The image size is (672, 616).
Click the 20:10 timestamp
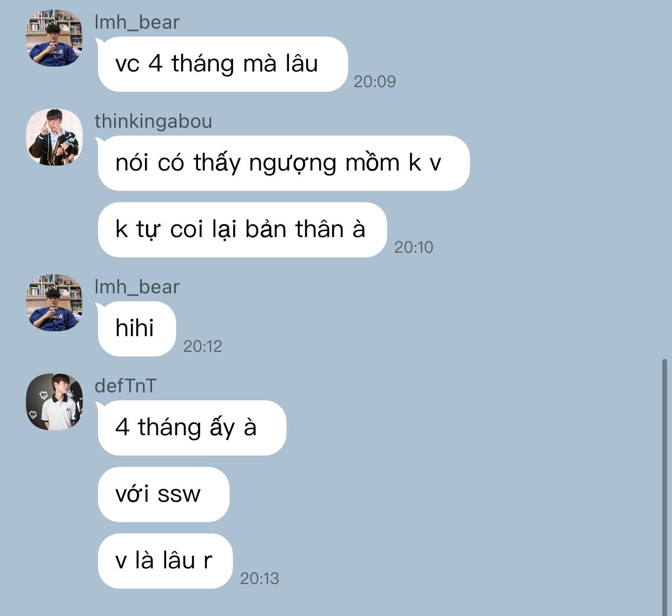(x=414, y=247)
